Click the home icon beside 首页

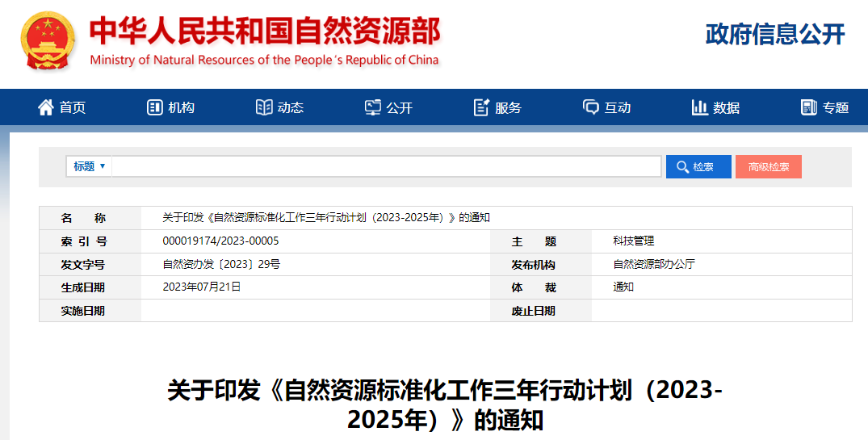point(46,107)
